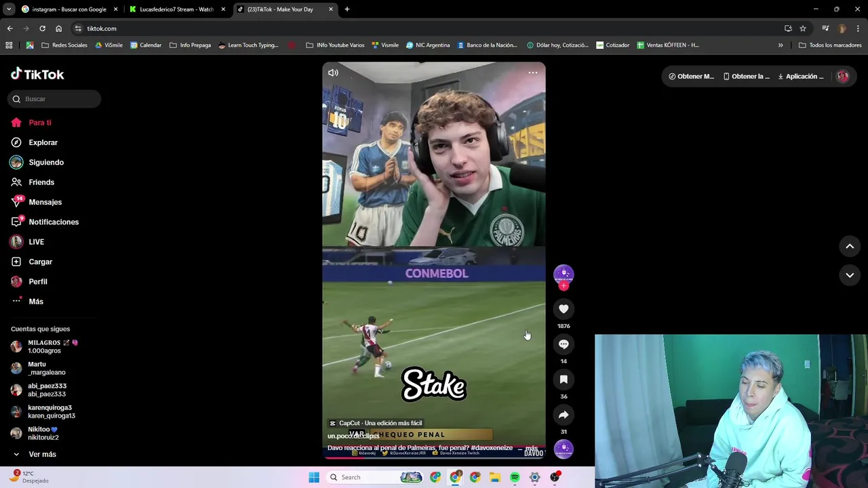
Task: Focus the Buscar search field
Action: point(54,99)
